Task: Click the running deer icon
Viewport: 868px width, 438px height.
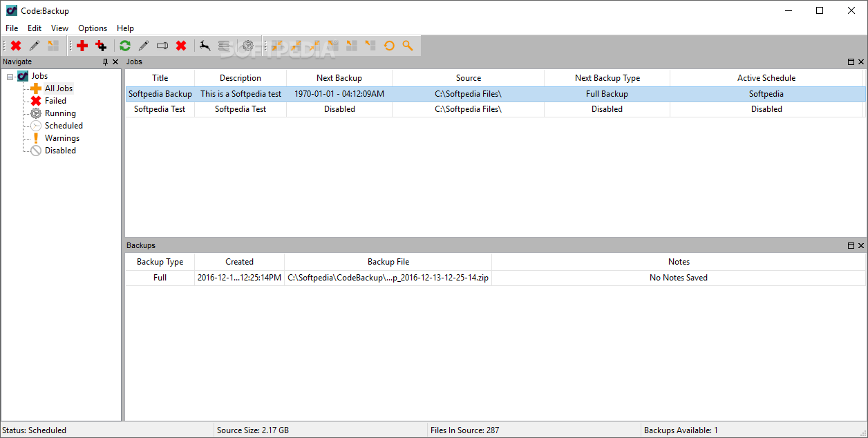Action: 205,46
